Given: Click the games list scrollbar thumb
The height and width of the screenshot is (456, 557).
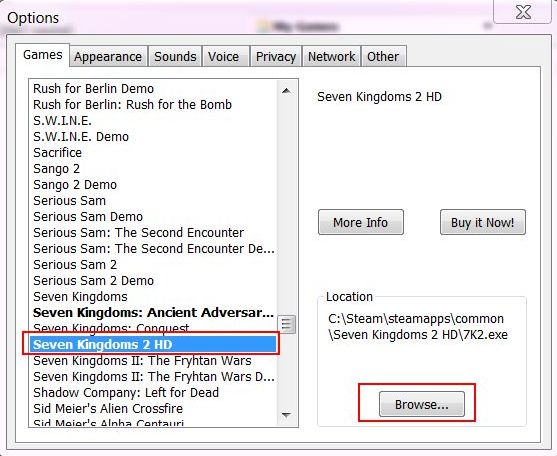Looking at the screenshot, I should tap(286, 324).
